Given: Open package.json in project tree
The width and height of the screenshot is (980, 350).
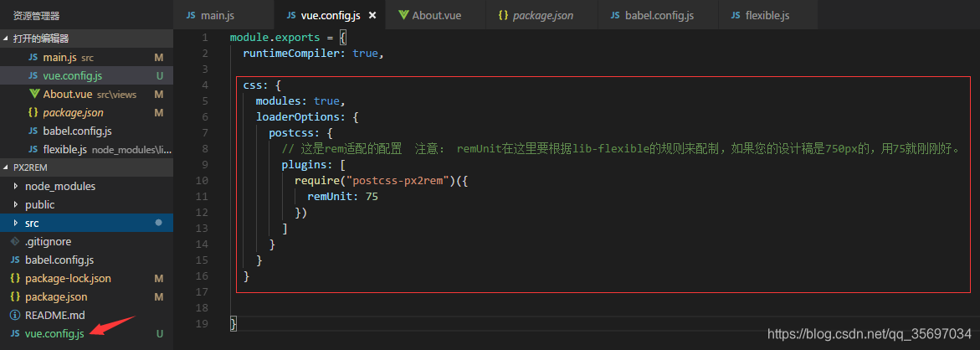Looking at the screenshot, I should [x=86, y=297].
